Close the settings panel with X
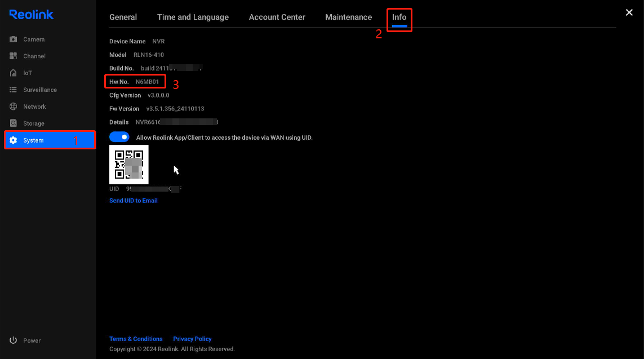This screenshot has height=359, width=644. click(x=629, y=12)
